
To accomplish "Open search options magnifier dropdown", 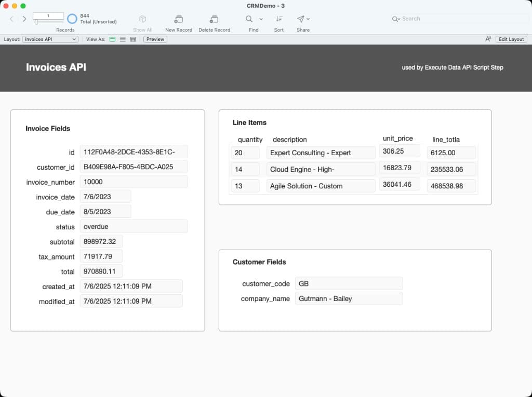I will click(x=396, y=19).
